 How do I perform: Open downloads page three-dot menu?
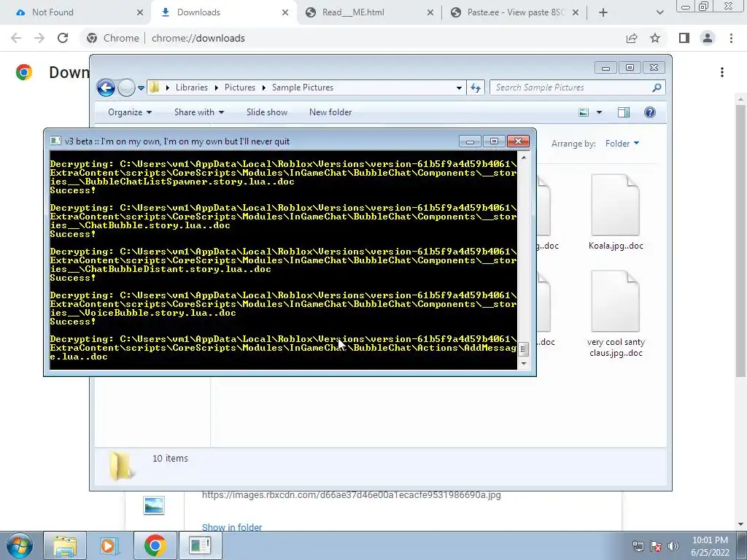point(722,72)
